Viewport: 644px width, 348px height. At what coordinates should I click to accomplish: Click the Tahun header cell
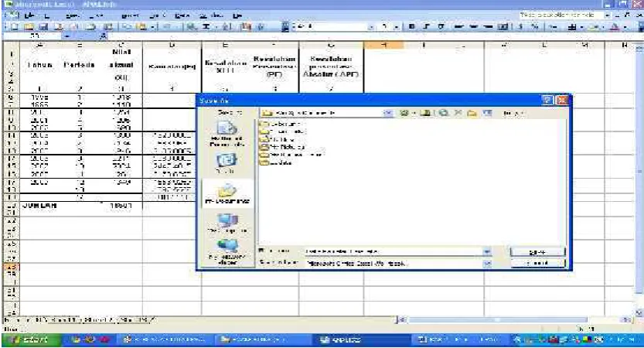tap(39, 65)
